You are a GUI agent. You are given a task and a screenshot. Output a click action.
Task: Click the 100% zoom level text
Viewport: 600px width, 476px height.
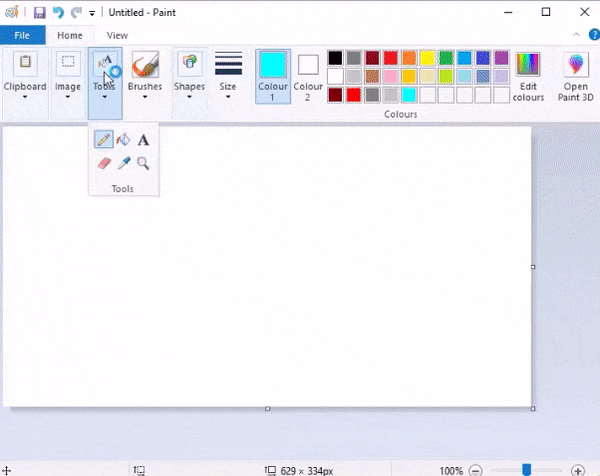(x=451, y=471)
